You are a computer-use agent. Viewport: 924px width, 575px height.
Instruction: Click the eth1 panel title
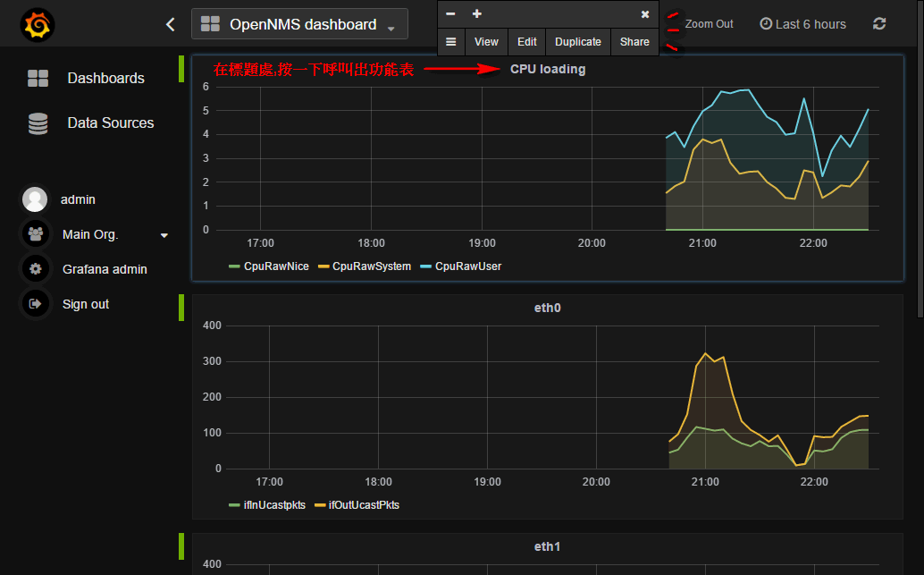click(x=548, y=546)
